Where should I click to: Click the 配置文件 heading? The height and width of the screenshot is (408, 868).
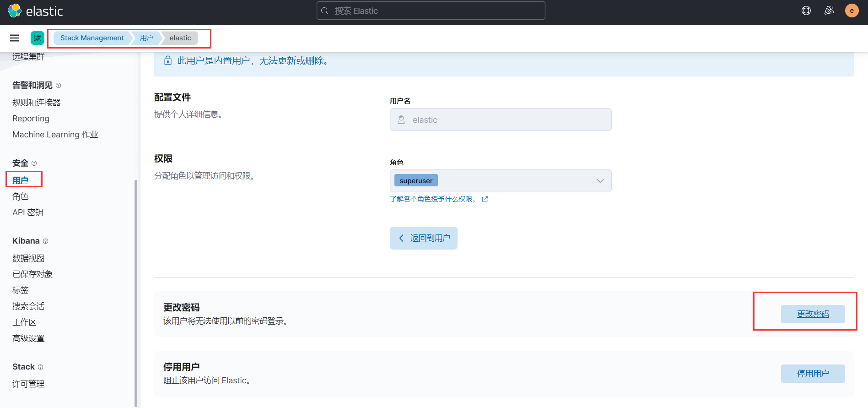pyautogui.click(x=173, y=98)
